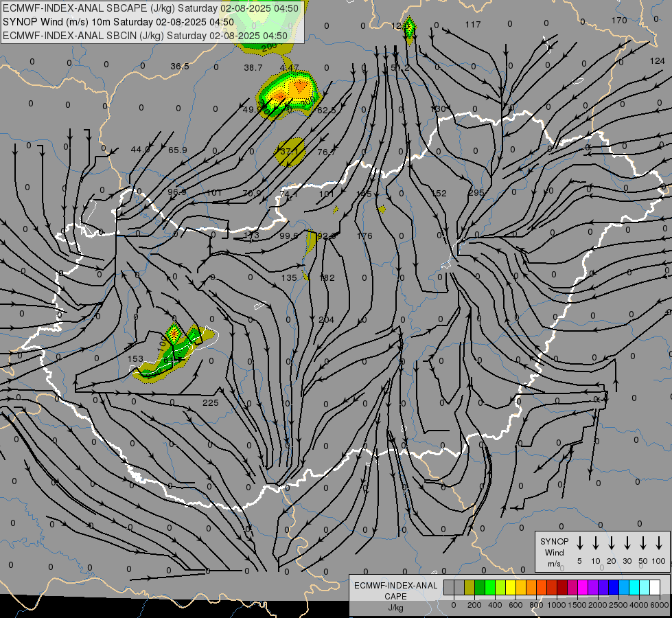
Task: Click the 1000 tick label on colourbar
Action: 556,605
